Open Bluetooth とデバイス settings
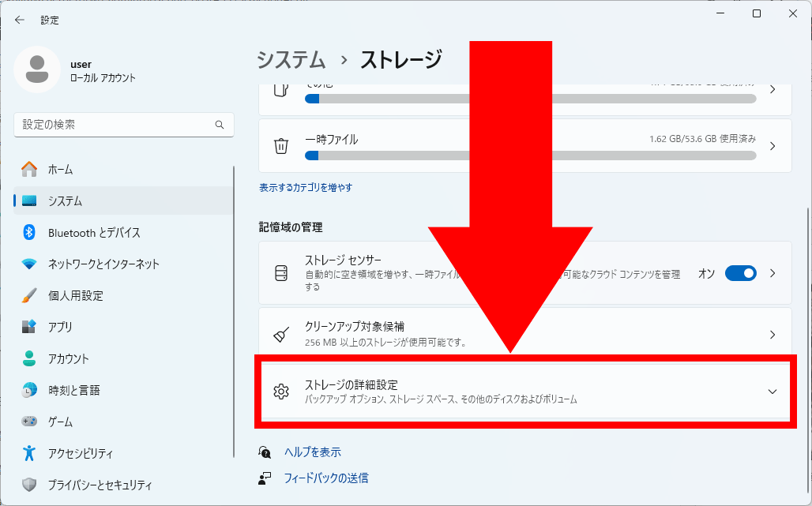The width and height of the screenshot is (812, 506). point(94,232)
